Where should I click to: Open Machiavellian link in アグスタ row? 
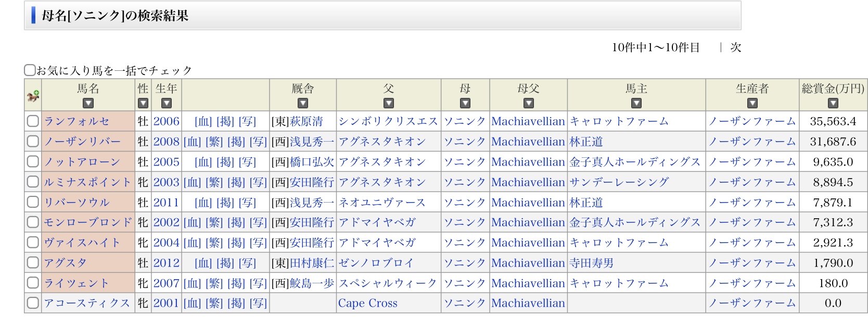528,263
